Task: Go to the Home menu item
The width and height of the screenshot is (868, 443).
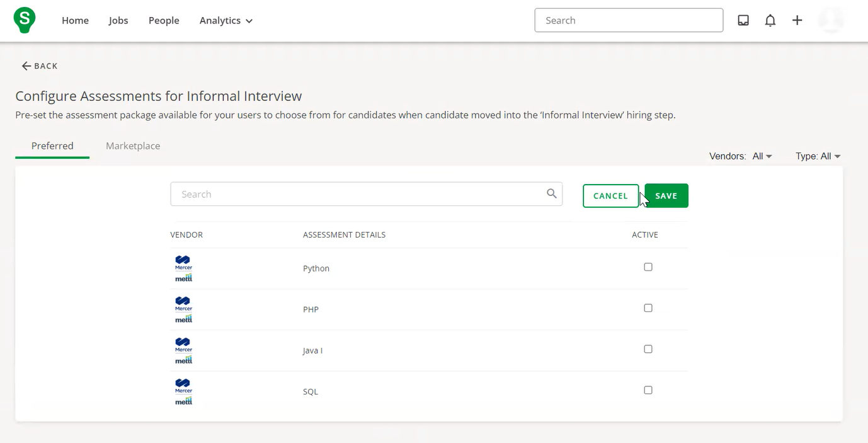Action: (75, 21)
